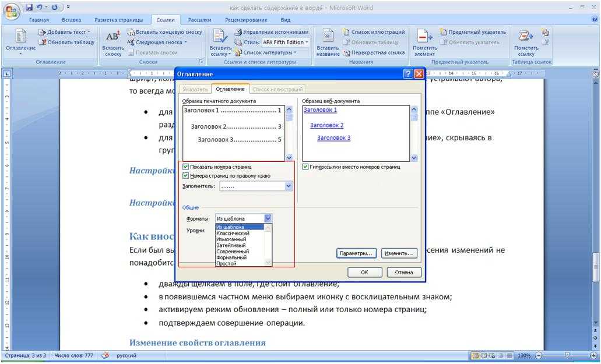Screen dimensions: 601x364
Task: Open Вид ribbon tab
Action: 285,20
